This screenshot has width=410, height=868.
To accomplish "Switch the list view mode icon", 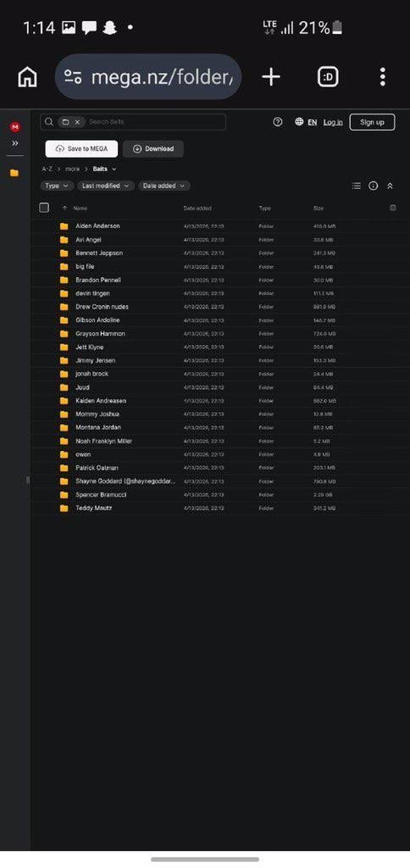I will pyautogui.click(x=357, y=186).
